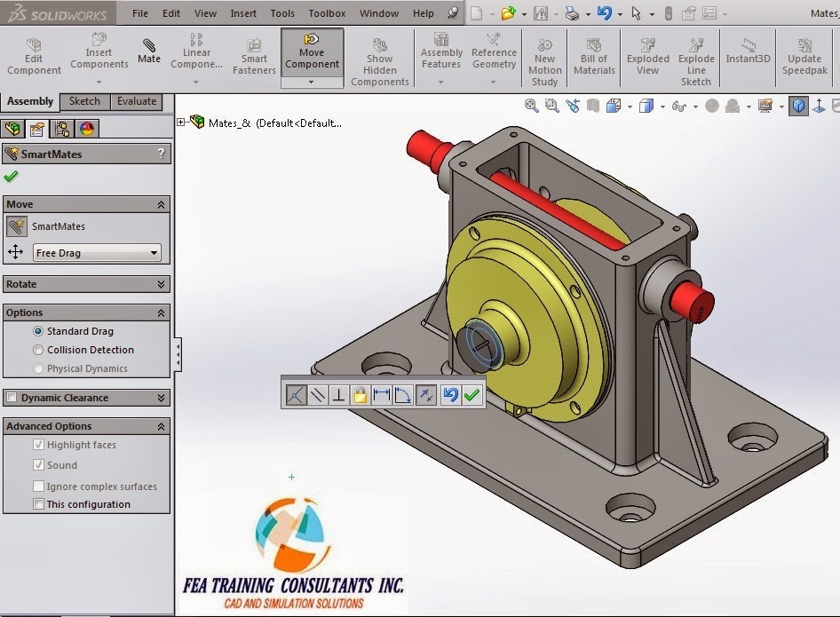The width and height of the screenshot is (840, 617).
Task: Apply the Parallel mate in popup toolbar
Action: 318,395
